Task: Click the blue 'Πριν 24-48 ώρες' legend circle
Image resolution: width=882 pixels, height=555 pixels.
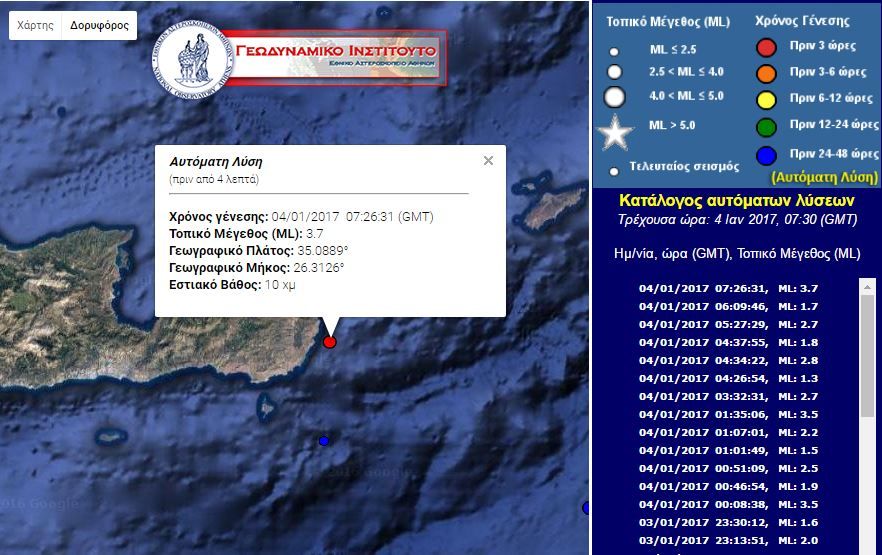Action: point(766,154)
